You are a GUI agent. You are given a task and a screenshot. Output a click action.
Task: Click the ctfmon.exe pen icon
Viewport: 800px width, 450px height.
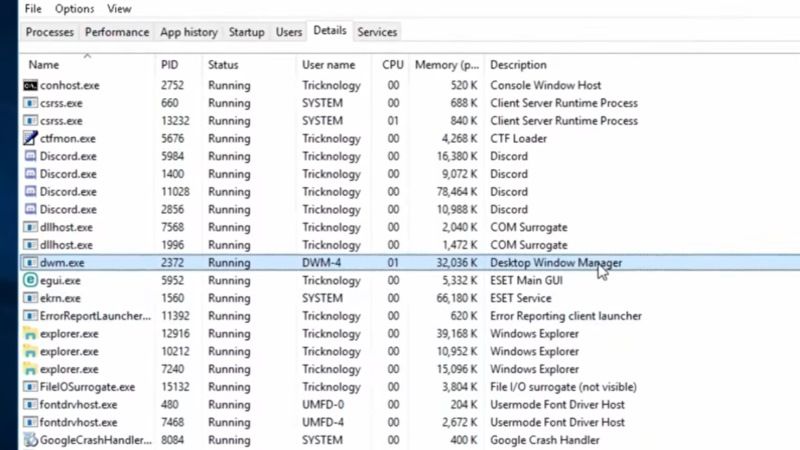point(30,138)
